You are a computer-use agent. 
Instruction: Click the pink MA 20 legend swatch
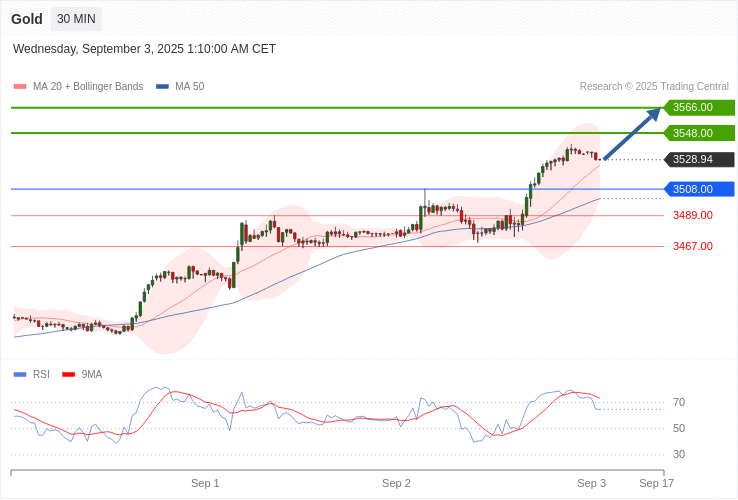click(20, 87)
